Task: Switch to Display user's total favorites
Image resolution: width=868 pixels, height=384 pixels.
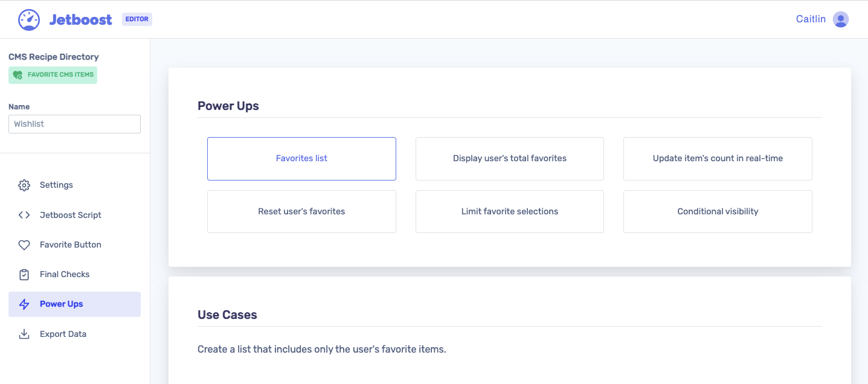Action: [x=509, y=158]
